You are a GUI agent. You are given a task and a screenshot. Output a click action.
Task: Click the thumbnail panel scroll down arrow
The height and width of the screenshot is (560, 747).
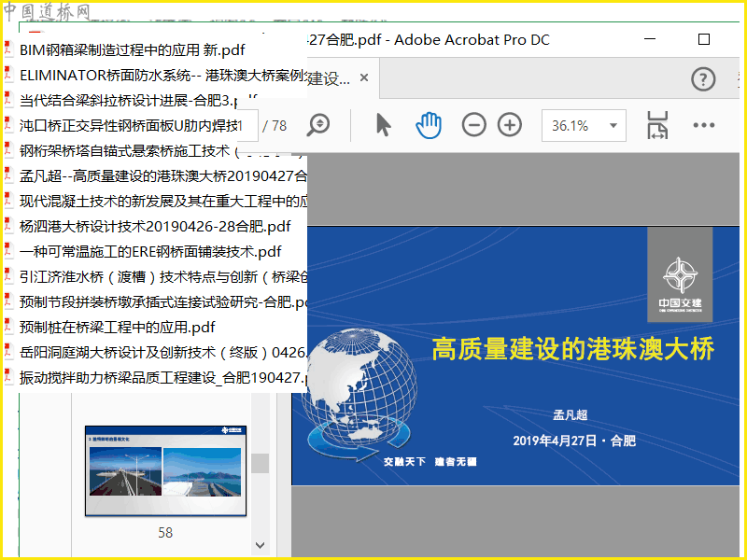(x=261, y=545)
